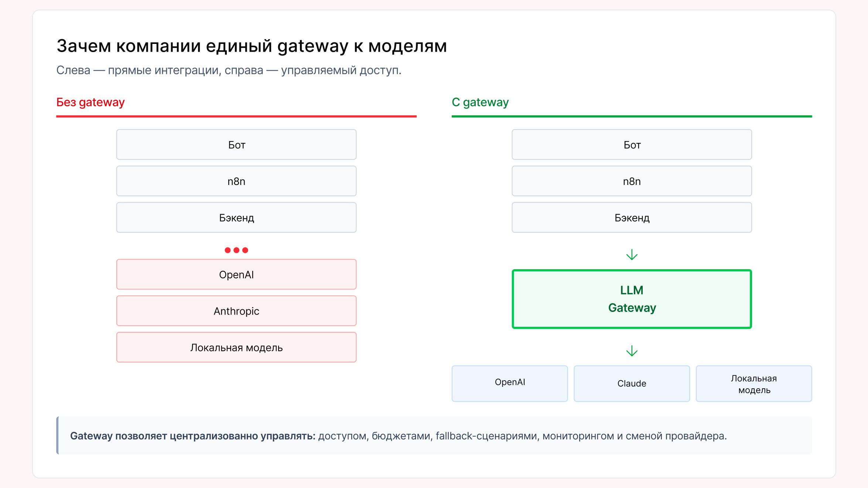The width and height of the screenshot is (868, 488).
Task: Click the Бэкенд box under Без gateway
Action: point(236,218)
